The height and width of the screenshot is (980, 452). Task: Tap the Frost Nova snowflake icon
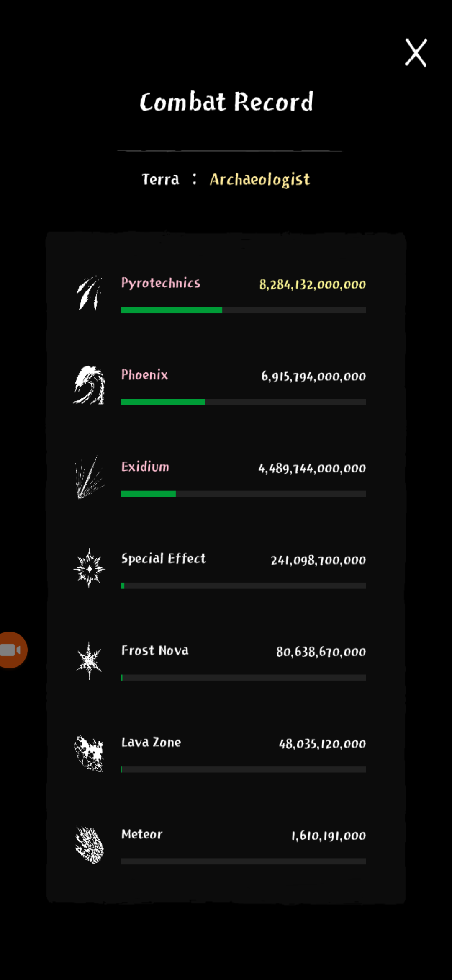click(89, 660)
